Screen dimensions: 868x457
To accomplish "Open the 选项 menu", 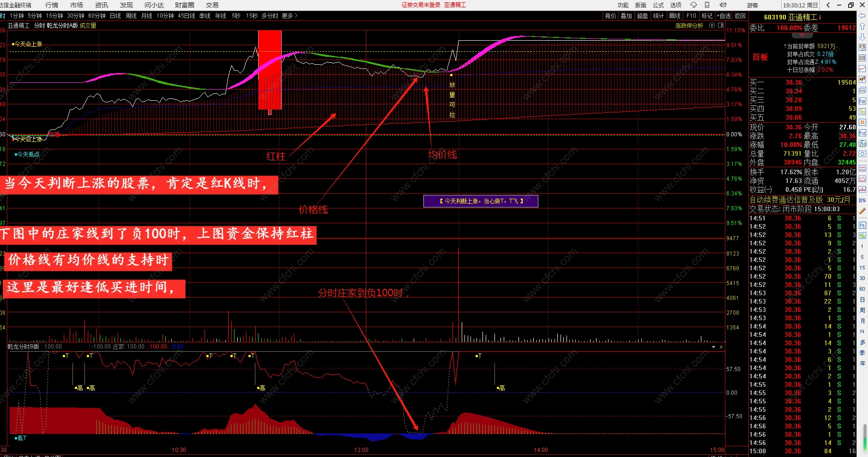I will tap(676, 5).
